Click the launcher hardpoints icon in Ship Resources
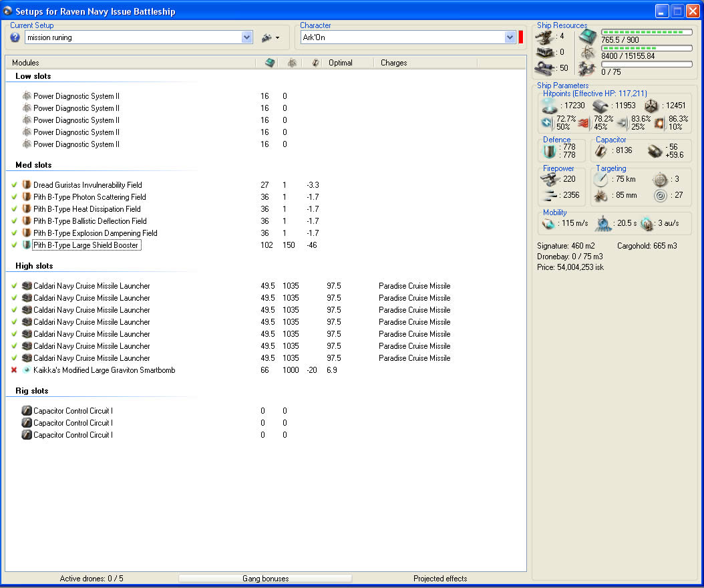Screen dimensions: 704x588 [544, 53]
